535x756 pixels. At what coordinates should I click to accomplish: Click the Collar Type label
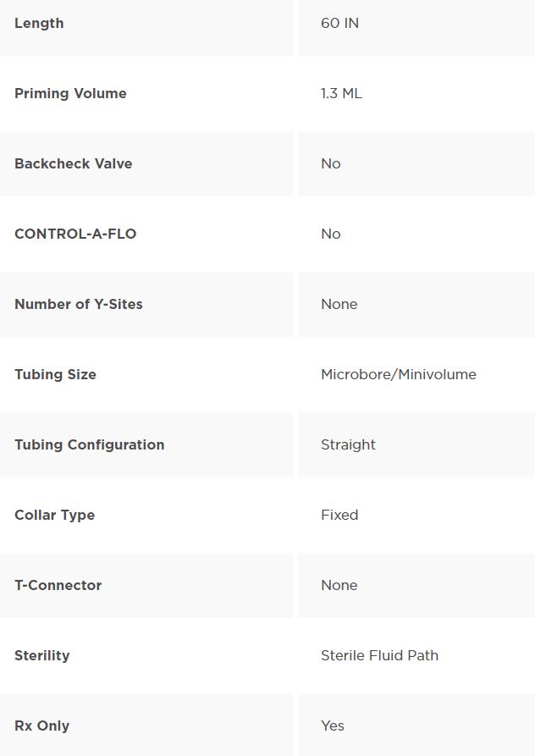point(54,516)
